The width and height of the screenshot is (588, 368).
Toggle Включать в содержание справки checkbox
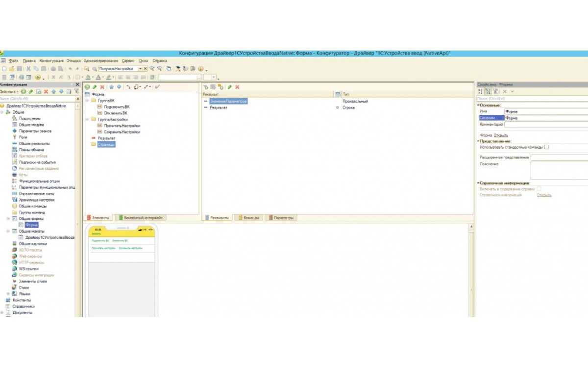[539, 188]
